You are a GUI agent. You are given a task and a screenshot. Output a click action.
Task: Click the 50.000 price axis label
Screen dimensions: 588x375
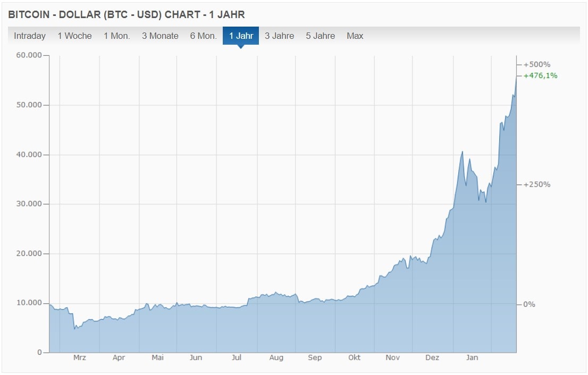[x=29, y=105]
